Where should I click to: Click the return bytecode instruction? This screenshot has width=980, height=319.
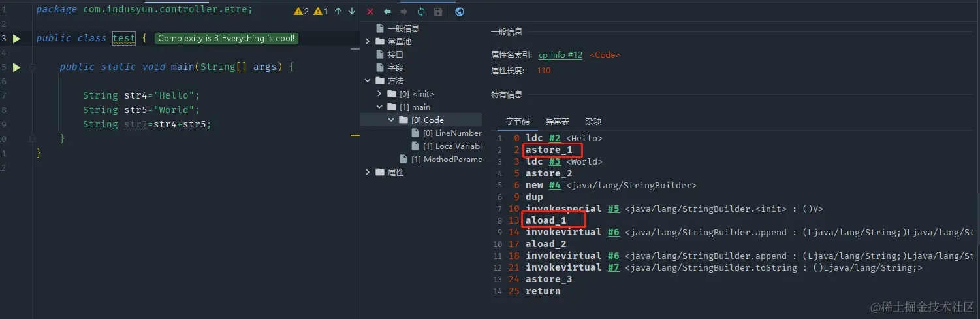click(543, 292)
